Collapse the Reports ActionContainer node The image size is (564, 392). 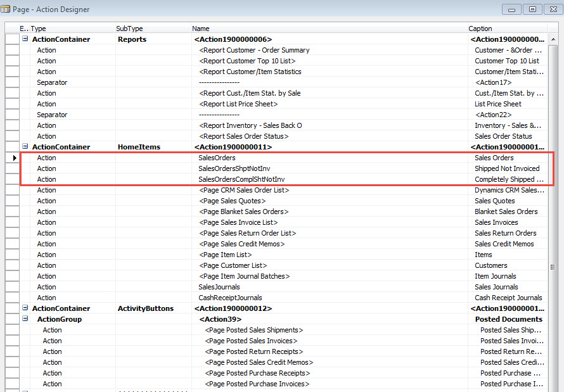[23, 39]
